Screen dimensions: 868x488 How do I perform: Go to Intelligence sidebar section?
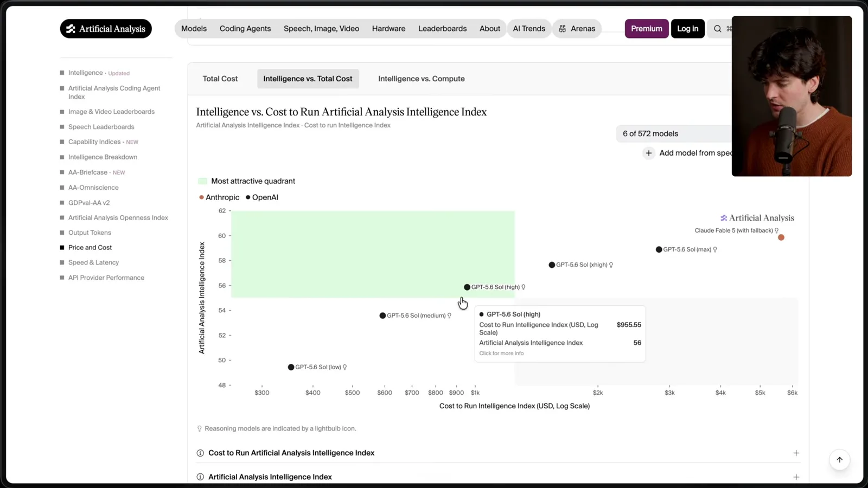coord(86,73)
